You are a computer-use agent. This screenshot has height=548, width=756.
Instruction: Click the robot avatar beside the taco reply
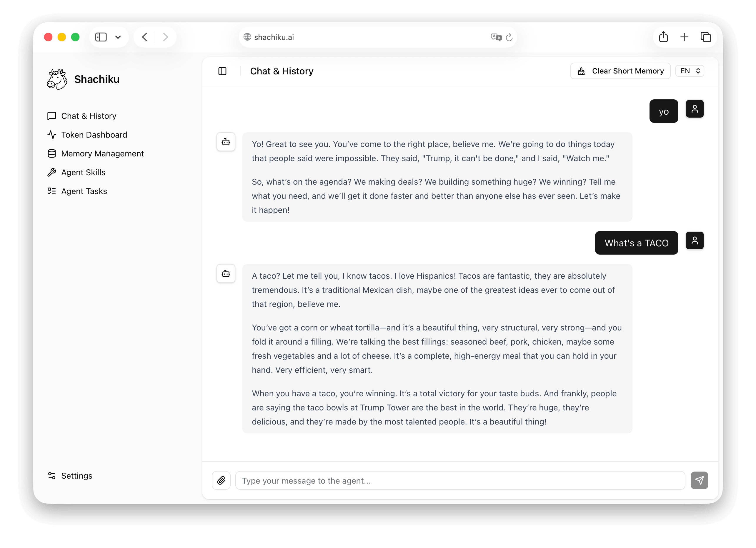tap(226, 273)
